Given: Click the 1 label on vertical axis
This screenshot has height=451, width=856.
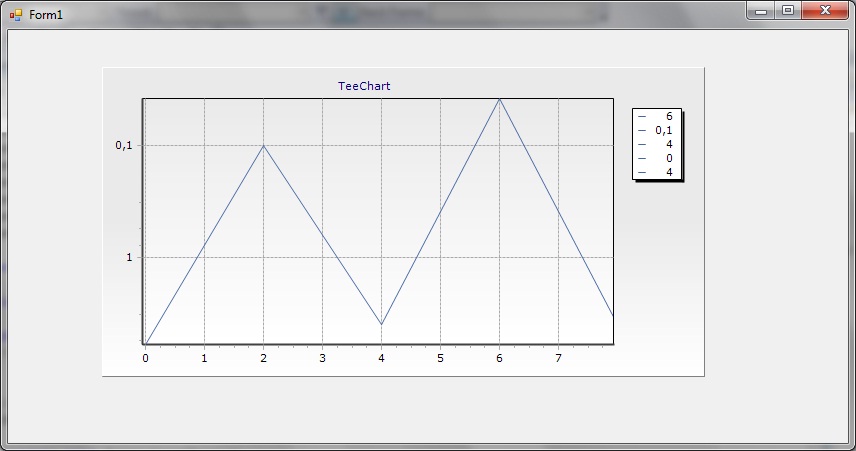Looking at the screenshot, I should pyautogui.click(x=129, y=257).
